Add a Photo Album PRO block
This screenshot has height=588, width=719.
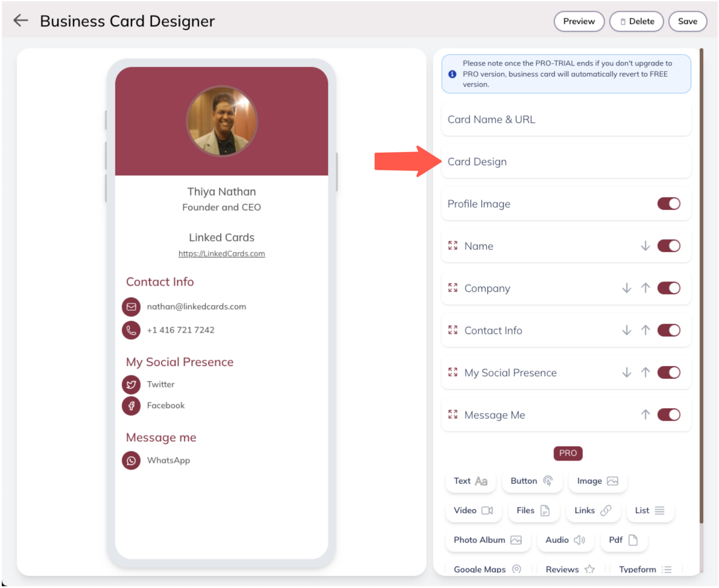488,540
